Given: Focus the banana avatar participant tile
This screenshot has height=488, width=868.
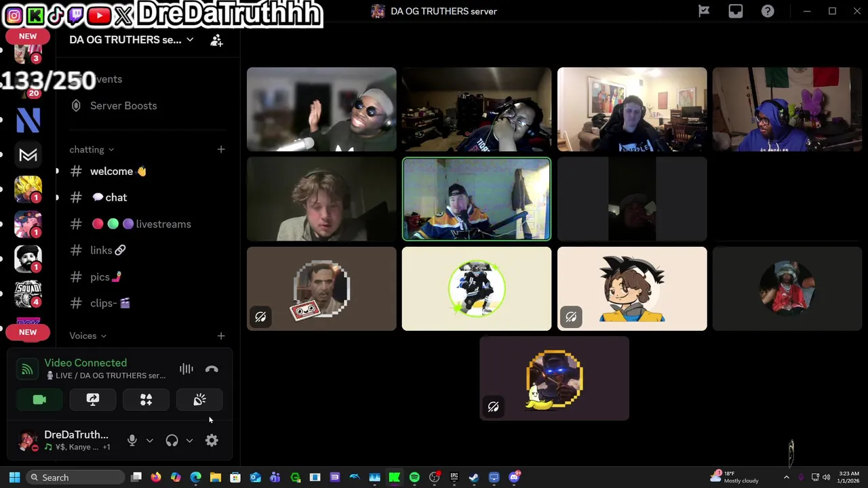Looking at the screenshot, I should [554, 378].
